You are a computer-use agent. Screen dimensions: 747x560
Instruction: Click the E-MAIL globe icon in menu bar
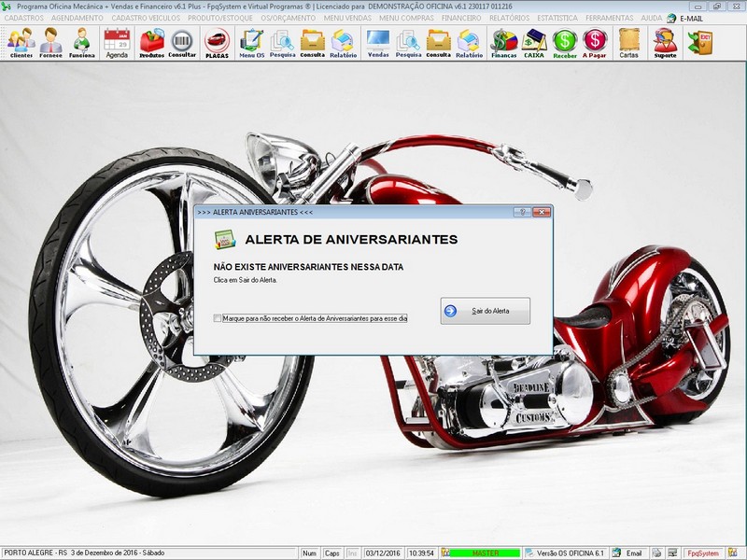(671, 18)
